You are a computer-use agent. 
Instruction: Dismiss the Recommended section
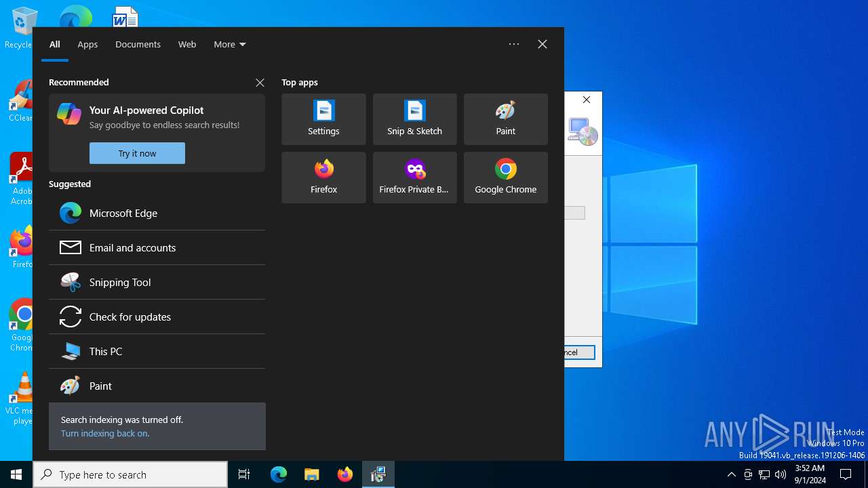tap(260, 83)
